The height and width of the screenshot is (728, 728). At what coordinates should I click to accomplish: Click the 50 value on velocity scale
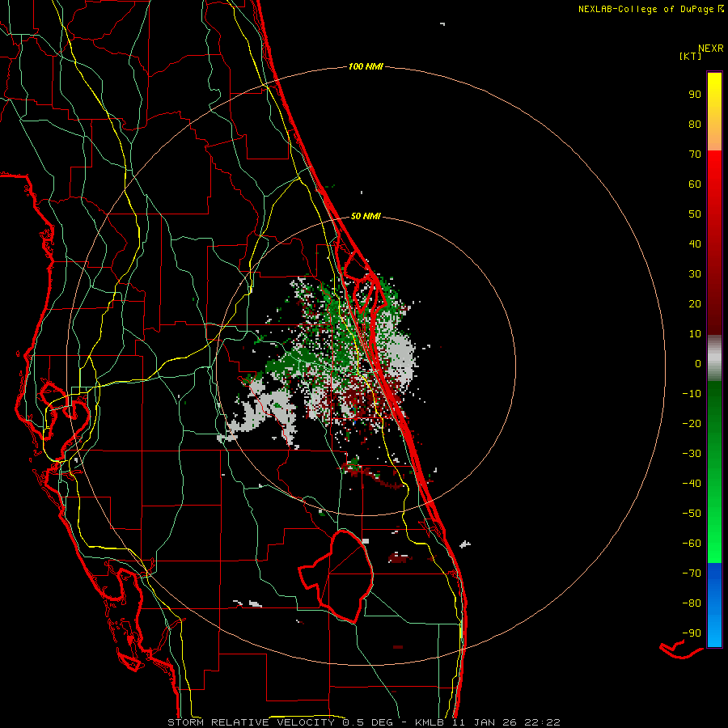695,214
